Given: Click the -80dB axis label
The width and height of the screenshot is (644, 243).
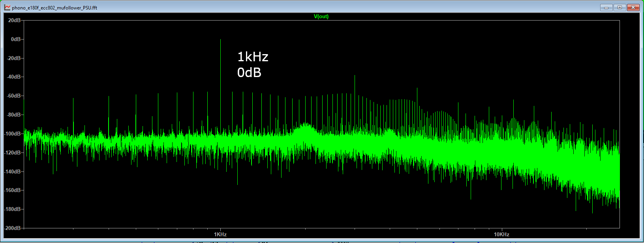Looking at the screenshot, I should [13, 115].
